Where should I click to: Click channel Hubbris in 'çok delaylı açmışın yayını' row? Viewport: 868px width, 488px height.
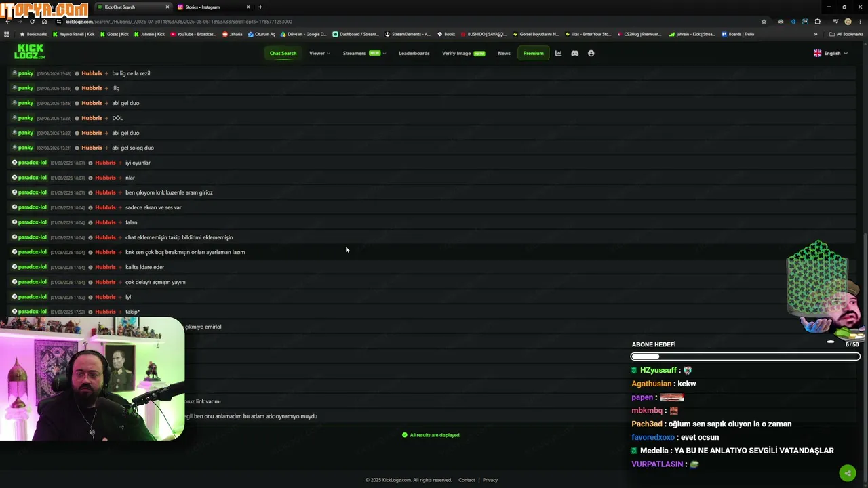pos(105,282)
